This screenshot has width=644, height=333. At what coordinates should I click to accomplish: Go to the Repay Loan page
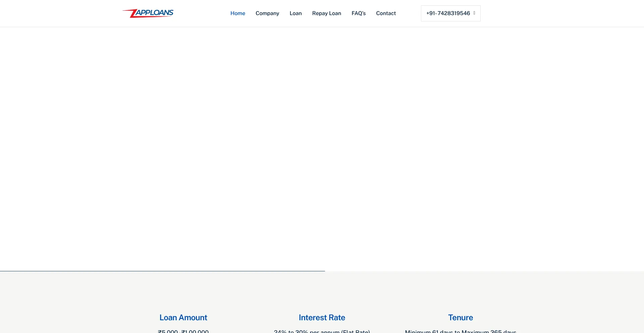click(x=327, y=13)
